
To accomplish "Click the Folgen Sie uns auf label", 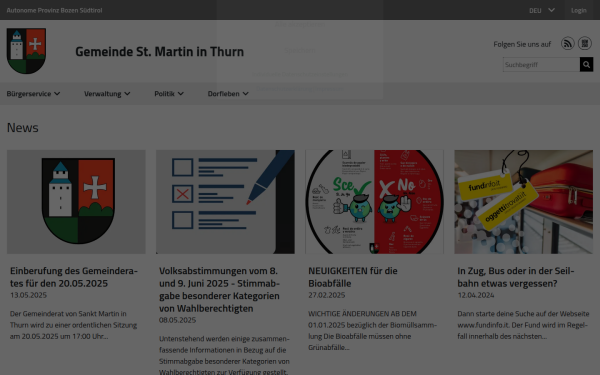I will coord(522,44).
